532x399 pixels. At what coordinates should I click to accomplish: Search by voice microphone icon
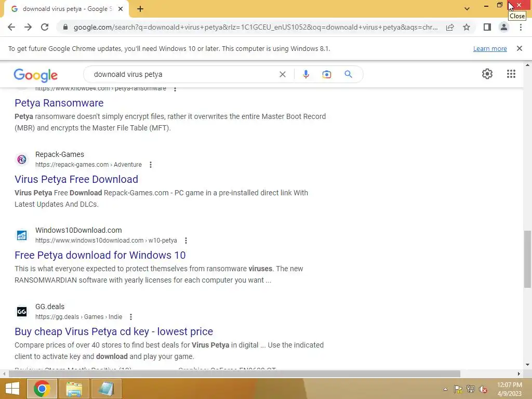click(x=305, y=74)
